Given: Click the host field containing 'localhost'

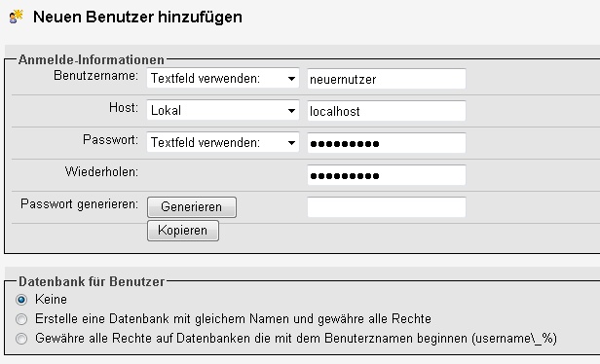Looking at the screenshot, I should coord(387,111).
